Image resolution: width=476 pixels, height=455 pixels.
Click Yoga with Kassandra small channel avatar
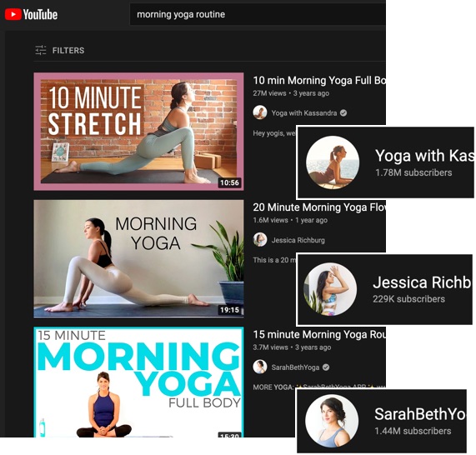[260, 112]
